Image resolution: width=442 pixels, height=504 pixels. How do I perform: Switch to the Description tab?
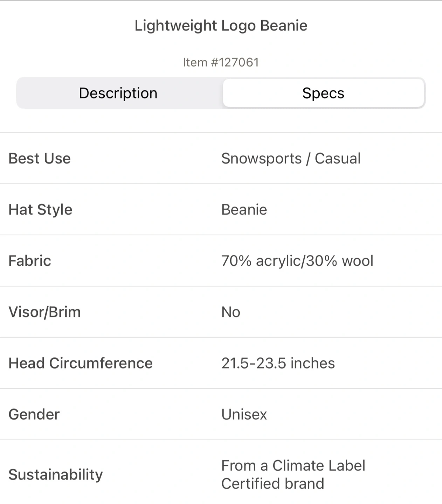coord(118,93)
